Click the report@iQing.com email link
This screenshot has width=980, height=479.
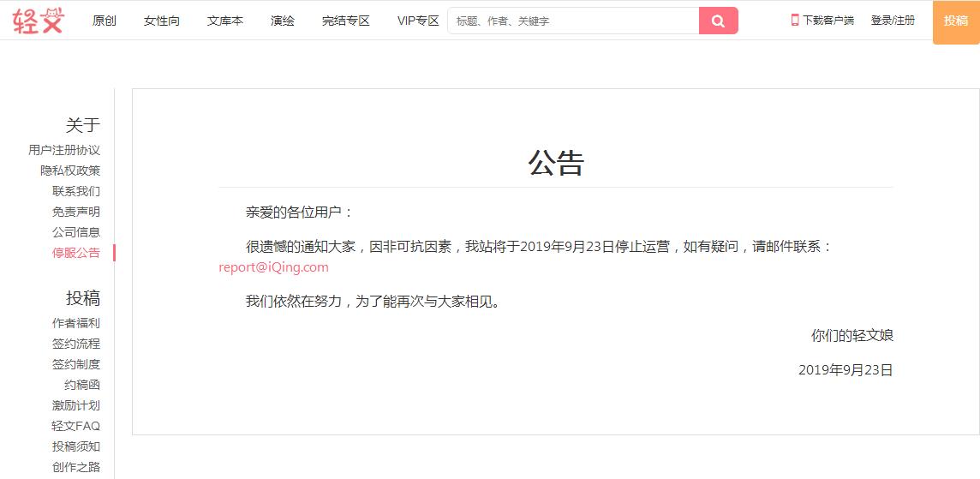pos(273,267)
